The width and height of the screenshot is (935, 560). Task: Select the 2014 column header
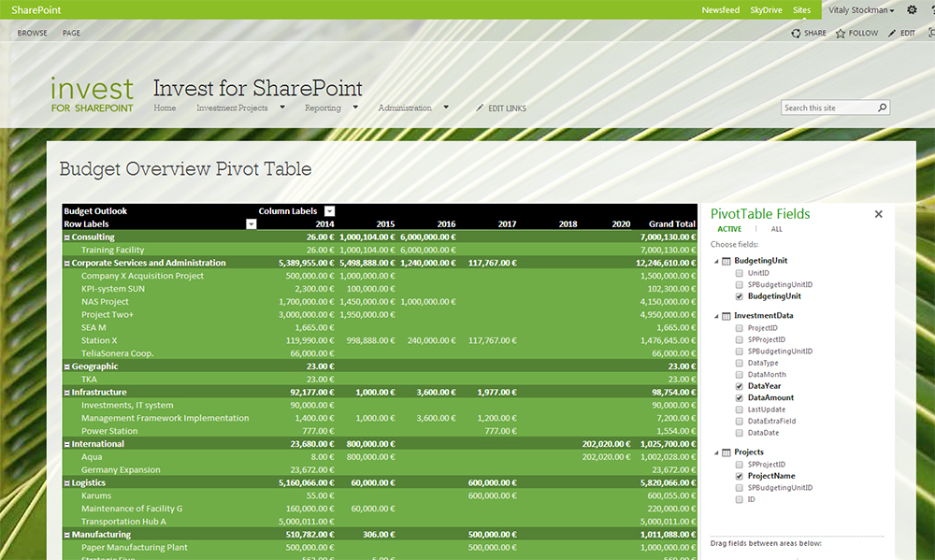[x=324, y=224]
